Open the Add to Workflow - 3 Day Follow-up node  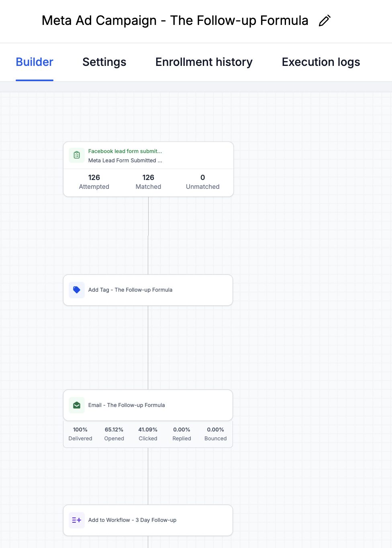point(148,520)
